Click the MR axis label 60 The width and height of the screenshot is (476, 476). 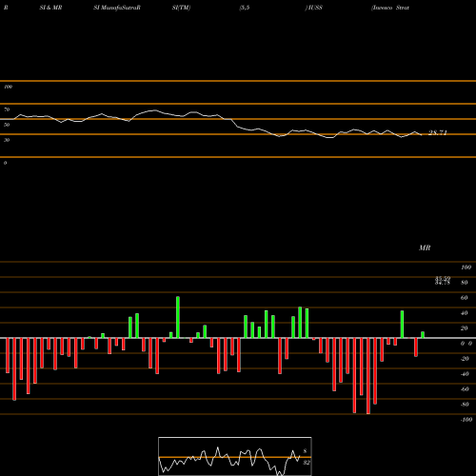[465, 298]
